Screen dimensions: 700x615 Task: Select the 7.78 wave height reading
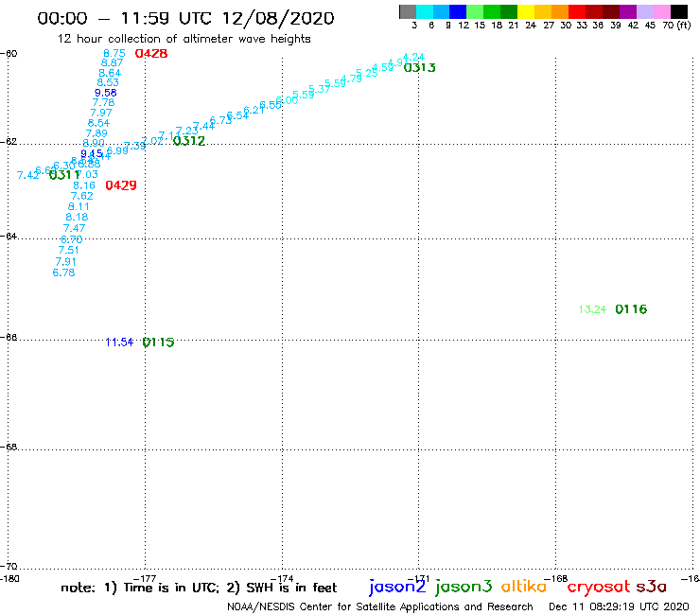click(103, 103)
